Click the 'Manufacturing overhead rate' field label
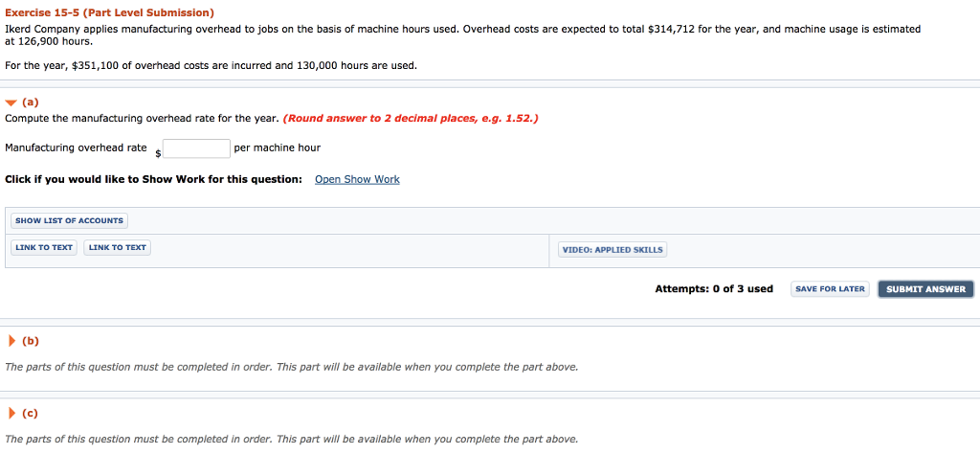980x454 pixels. click(x=76, y=148)
